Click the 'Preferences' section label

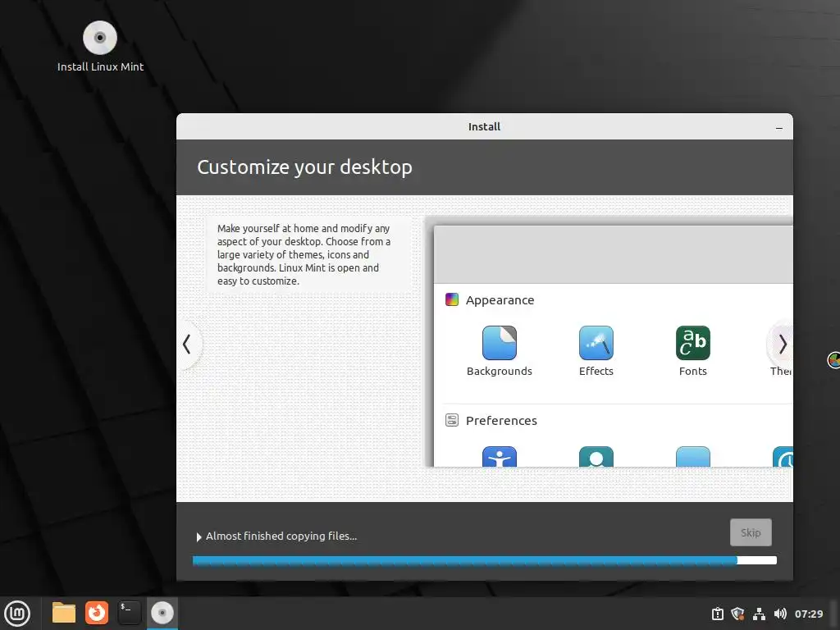click(501, 421)
